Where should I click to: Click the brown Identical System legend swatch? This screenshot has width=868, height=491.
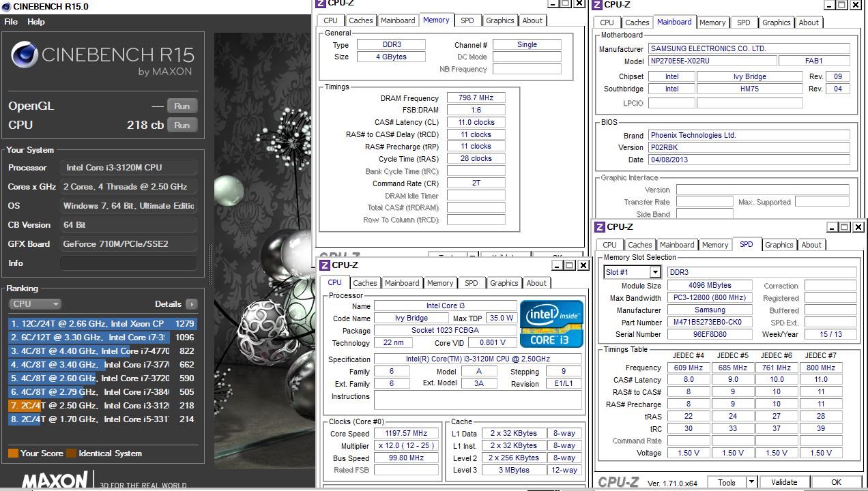[71, 453]
